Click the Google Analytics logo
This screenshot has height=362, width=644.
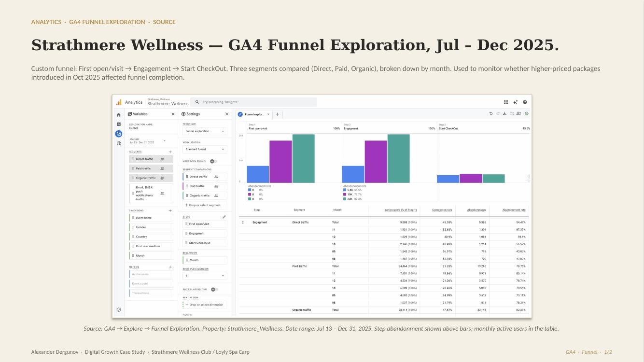pos(119,102)
